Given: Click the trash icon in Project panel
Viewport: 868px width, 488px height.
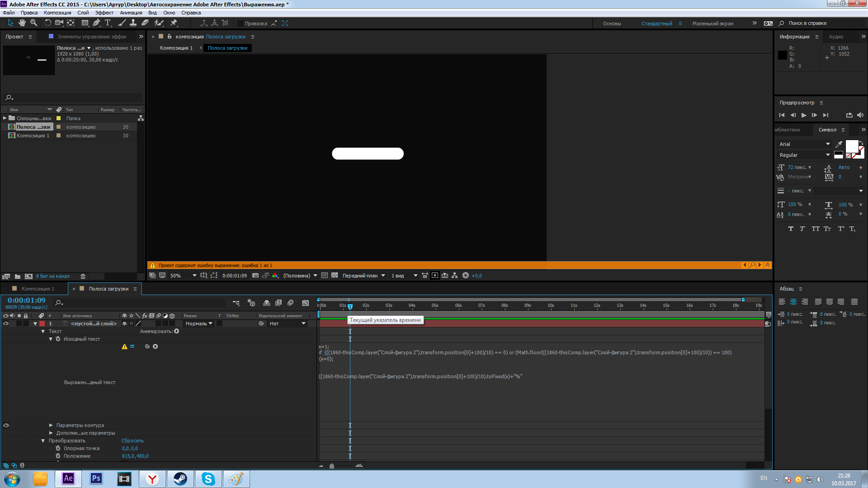Looking at the screenshot, I should click(83, 277).
